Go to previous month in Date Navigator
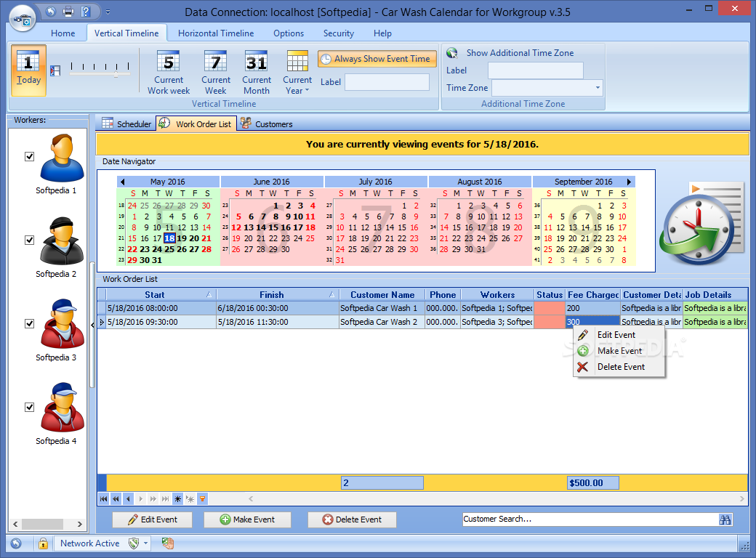756x558 pixels. click(x=122, y=182)
